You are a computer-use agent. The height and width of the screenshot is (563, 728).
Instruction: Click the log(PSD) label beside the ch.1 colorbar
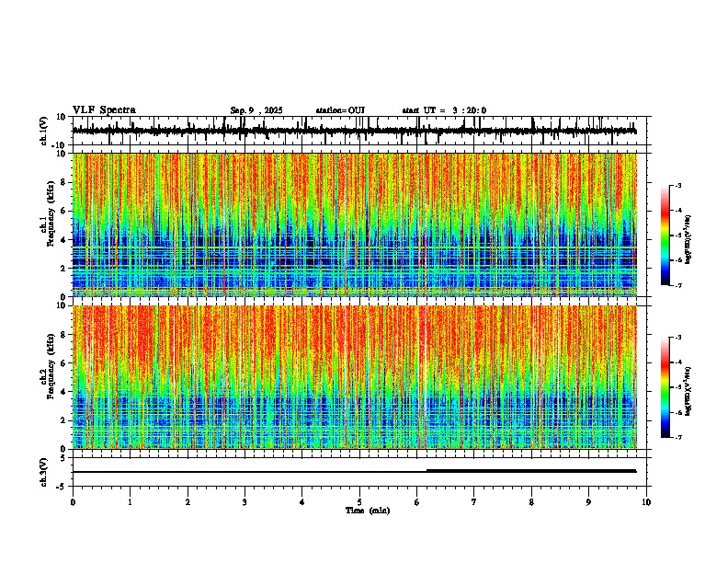(688, 239)
